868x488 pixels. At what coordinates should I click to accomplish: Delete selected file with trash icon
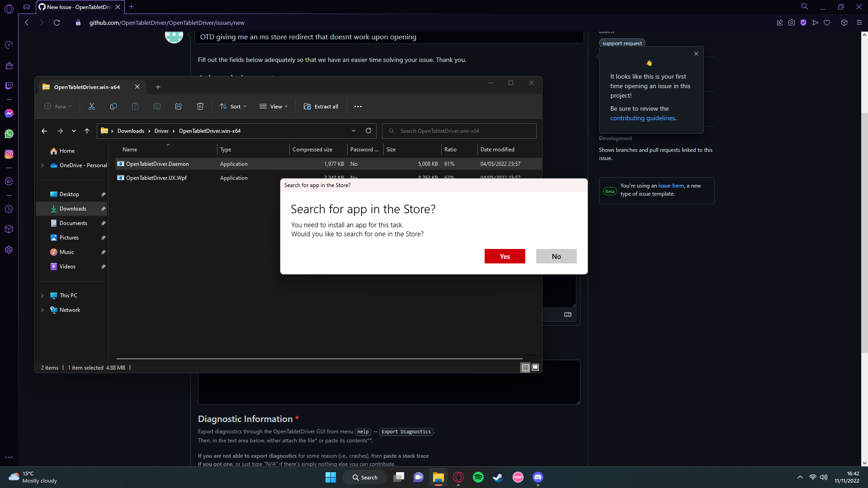pos(200,106)
